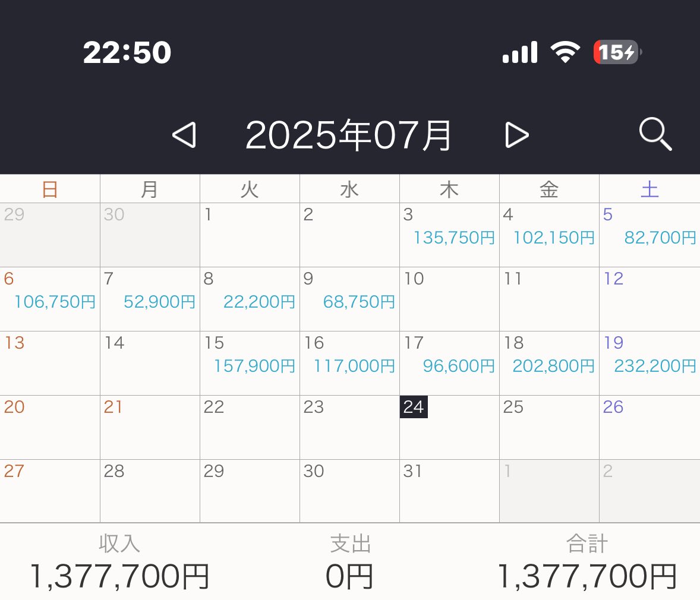Tap July 28 cell
700x600 pixels.
pyautogui.click(x=150, y=491)
